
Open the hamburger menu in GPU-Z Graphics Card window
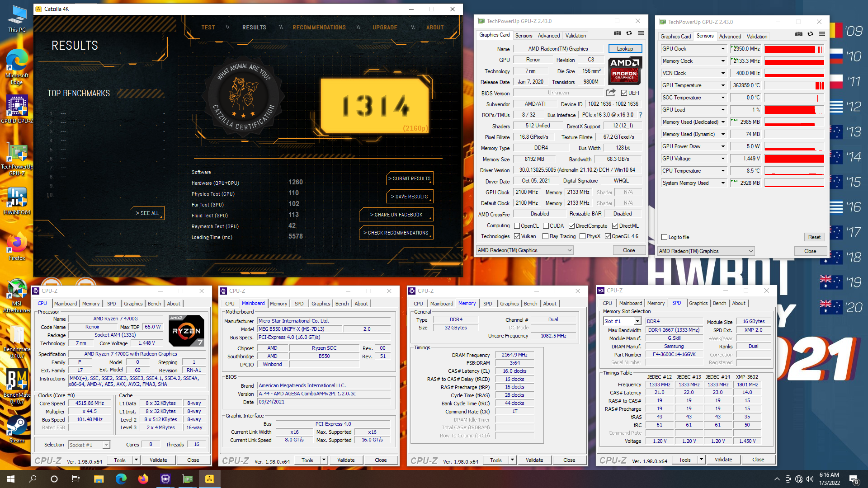tap(641, 33)
